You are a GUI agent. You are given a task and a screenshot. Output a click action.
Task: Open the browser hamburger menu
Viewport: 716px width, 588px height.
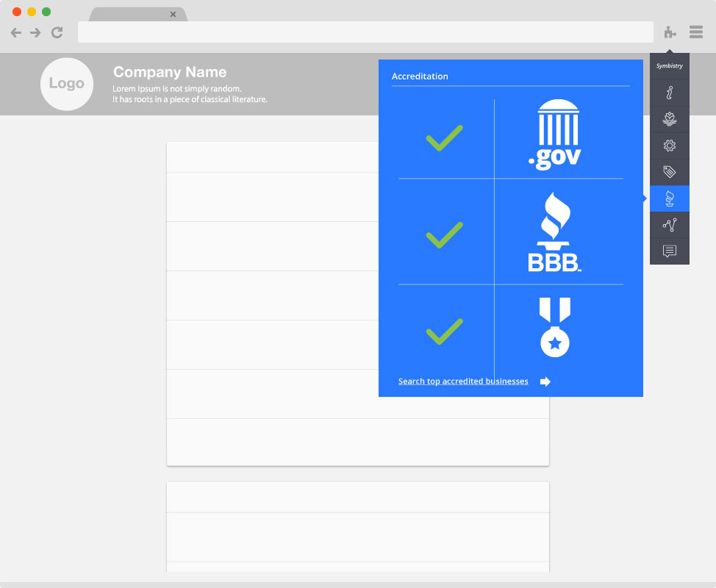click(x=696, y=32)
